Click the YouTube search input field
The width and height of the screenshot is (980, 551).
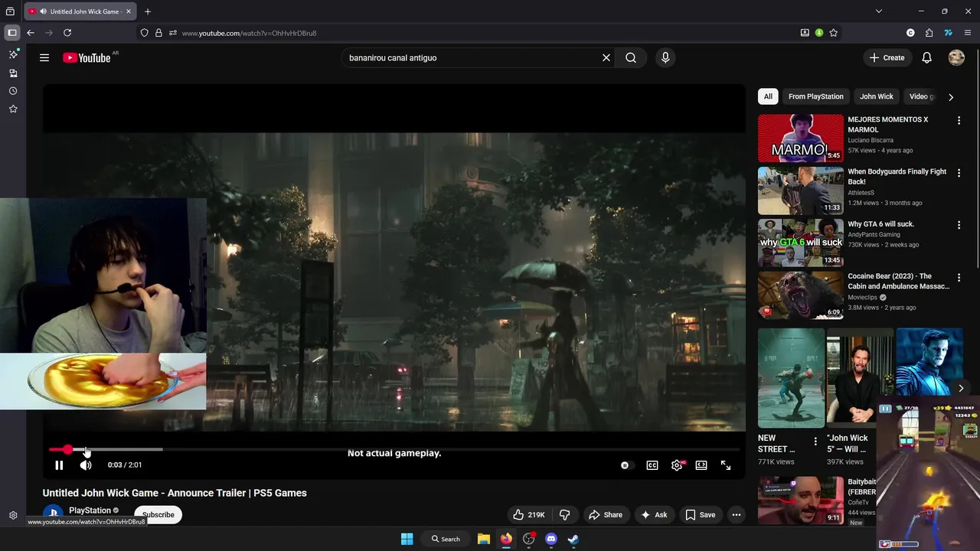471,57
